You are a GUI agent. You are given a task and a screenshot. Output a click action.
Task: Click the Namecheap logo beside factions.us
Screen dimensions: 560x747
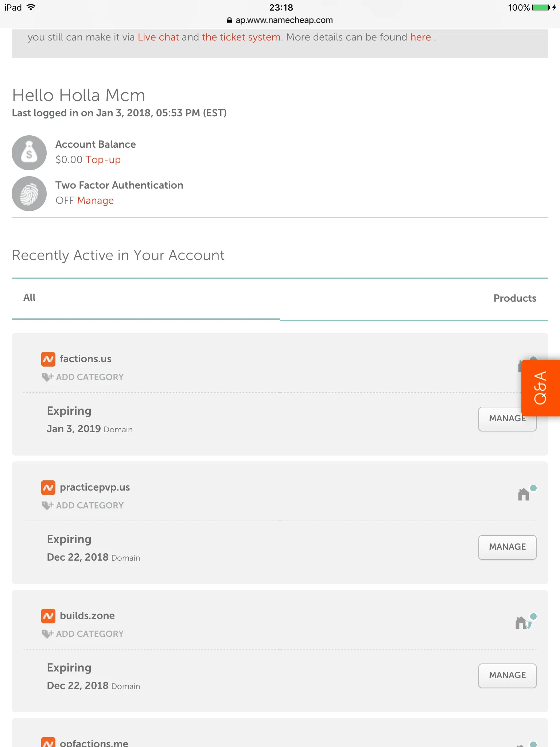point(48,359)
